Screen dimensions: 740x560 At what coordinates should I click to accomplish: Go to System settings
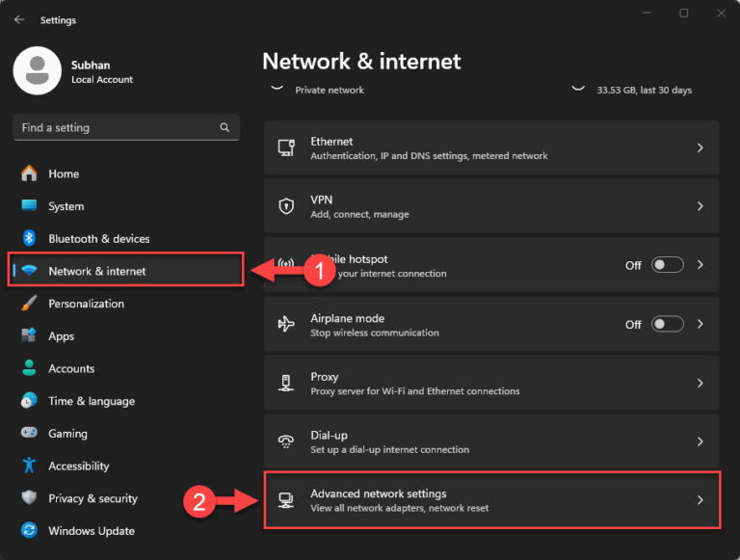126,206
